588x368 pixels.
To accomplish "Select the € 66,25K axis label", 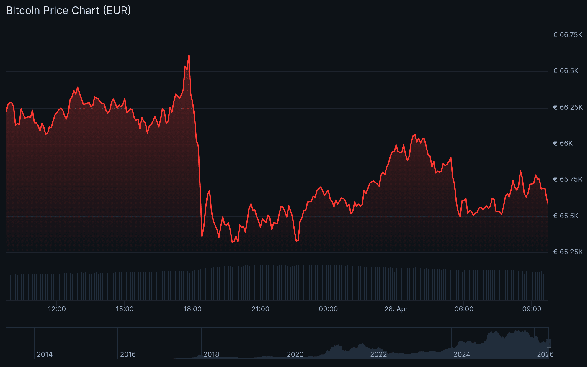I will pos(568,108).
